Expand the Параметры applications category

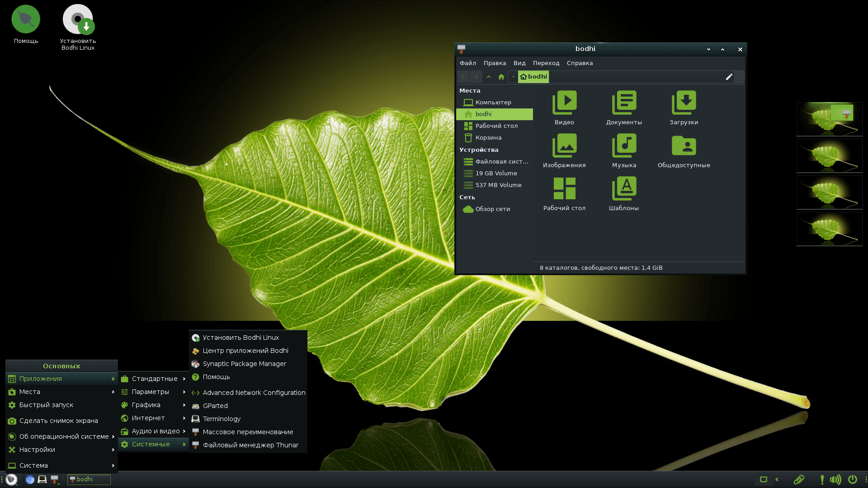(x=153, y=392)
